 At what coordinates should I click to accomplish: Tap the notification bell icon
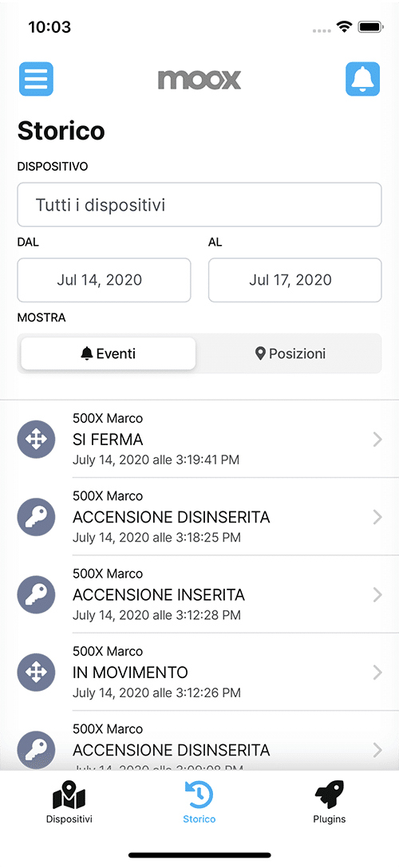coord(363,79)
